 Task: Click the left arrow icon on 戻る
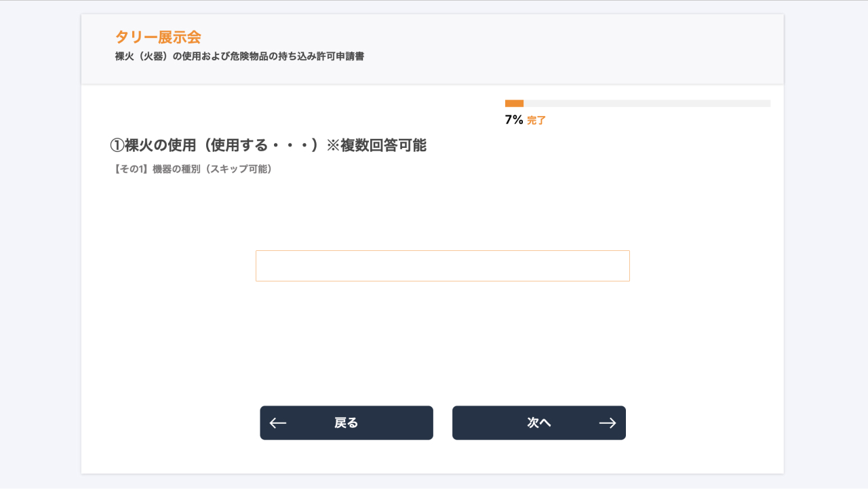[x=278, y=423]
